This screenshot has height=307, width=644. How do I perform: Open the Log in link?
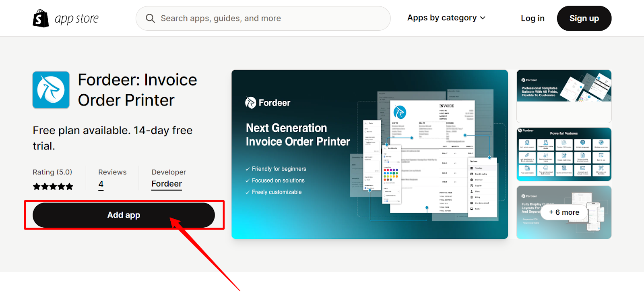tap(533, 19)
